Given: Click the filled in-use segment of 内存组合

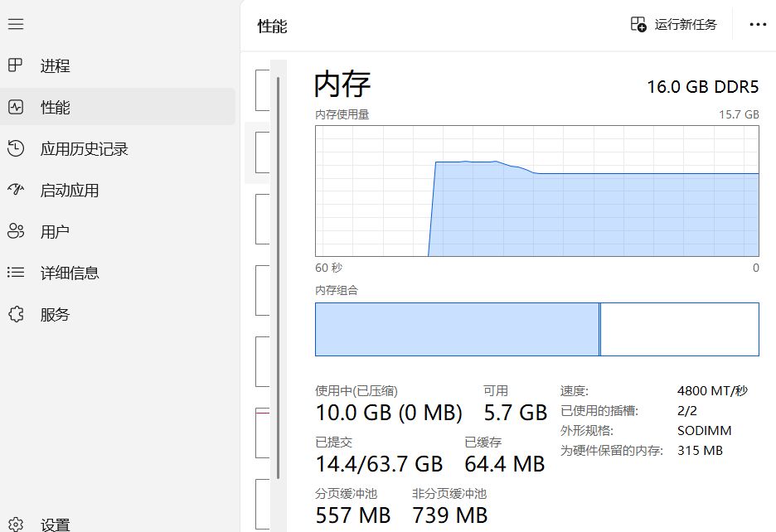Looking at the screenshot, I should pyautogui.click(x=457, y=329).
